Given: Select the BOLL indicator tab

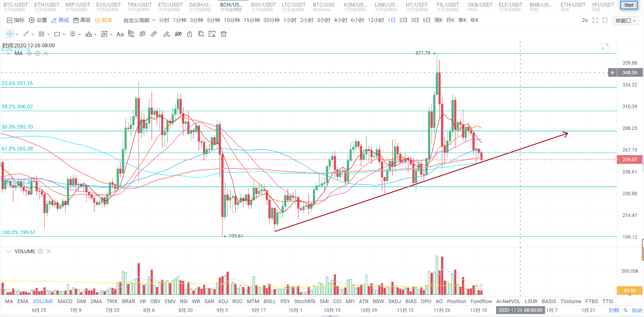Looking at the screenshot, I should pos(270,301).
